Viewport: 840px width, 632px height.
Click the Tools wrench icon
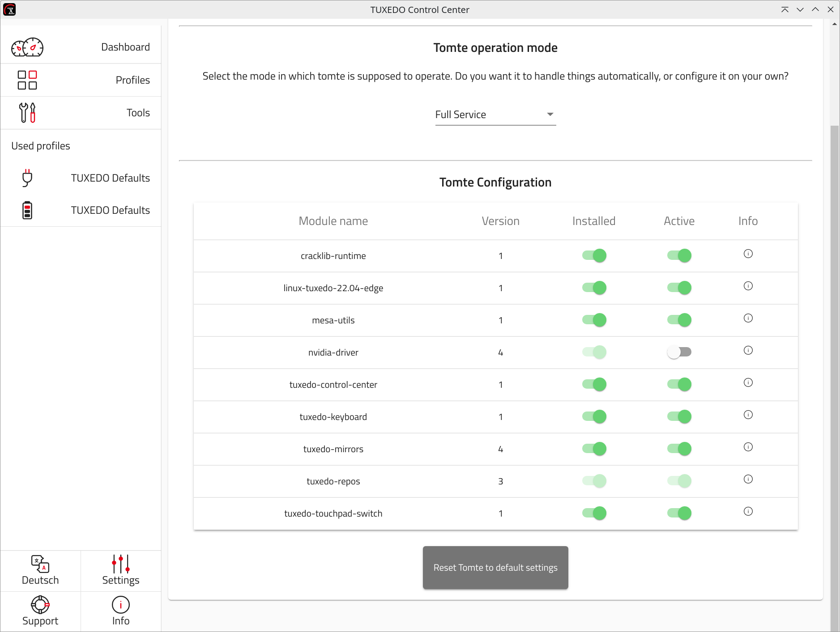point(27,113)
